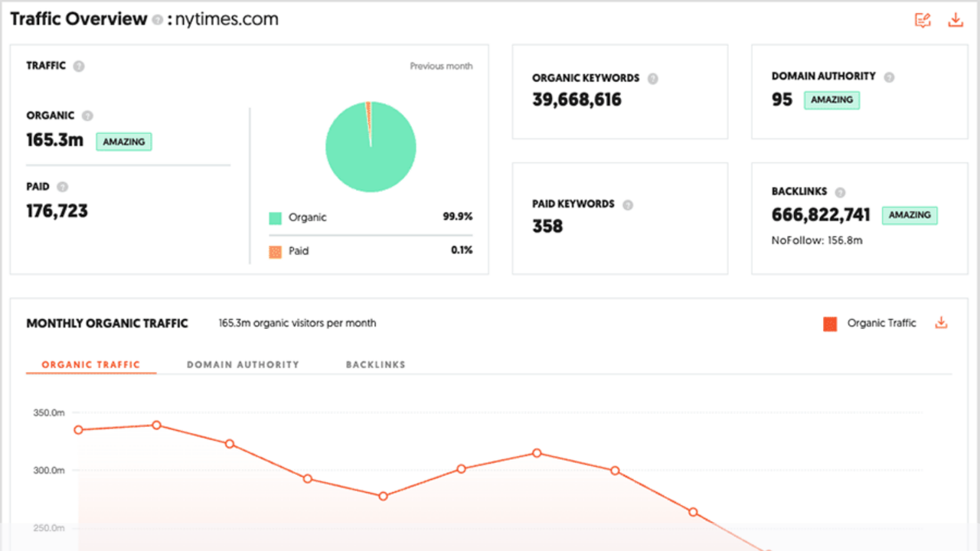
Task: Open the help tooltip next to ORGANIC
Action: 87,116
